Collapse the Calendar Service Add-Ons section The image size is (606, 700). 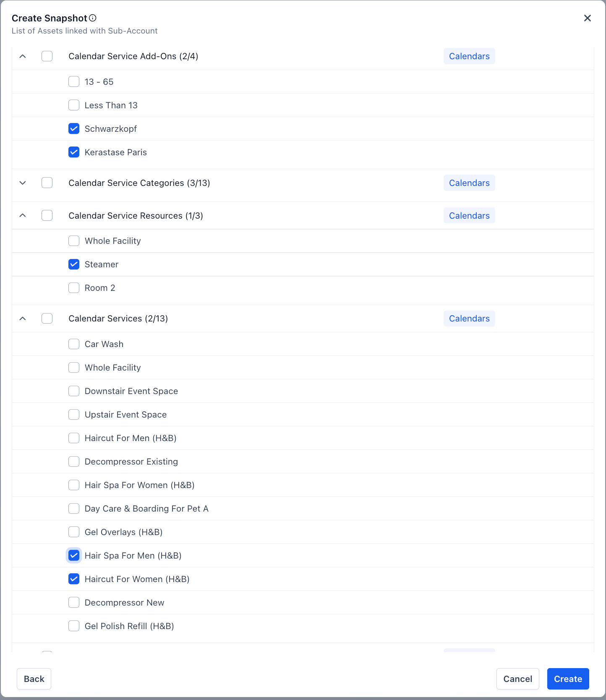point(23,56)
